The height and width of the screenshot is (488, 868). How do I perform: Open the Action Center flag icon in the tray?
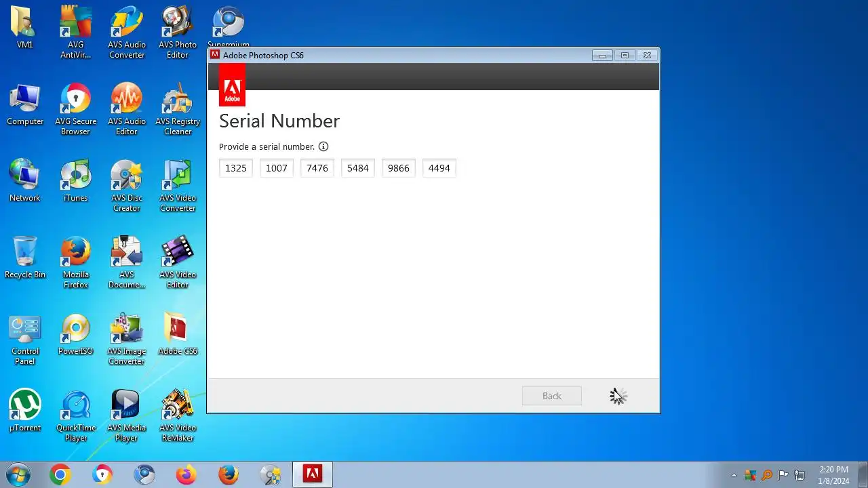(783, 475)
